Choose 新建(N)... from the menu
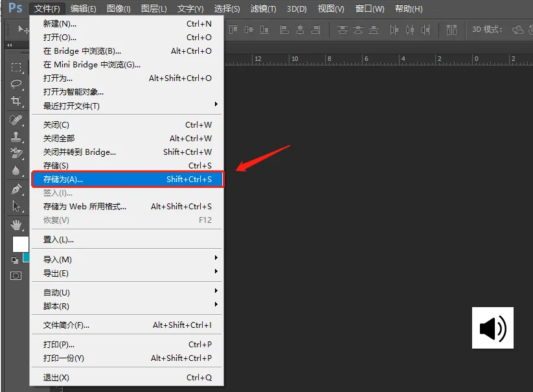Image resolution: width=533 pixels, height=392 pixels. 127,24
